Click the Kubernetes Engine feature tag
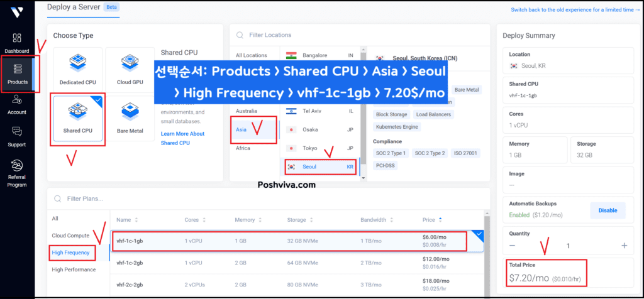Image resolution: width=644 pixels, height=299 pixels. point(397,127)
